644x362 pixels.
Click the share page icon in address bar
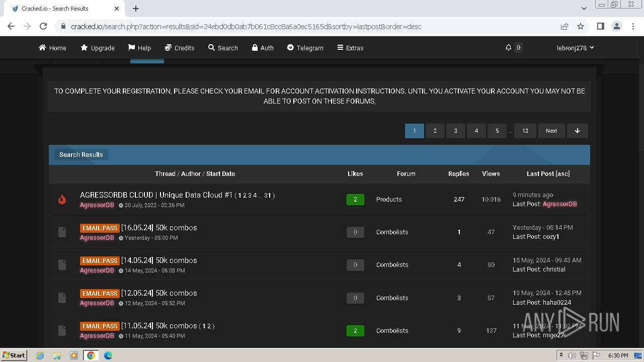point(565,26)
